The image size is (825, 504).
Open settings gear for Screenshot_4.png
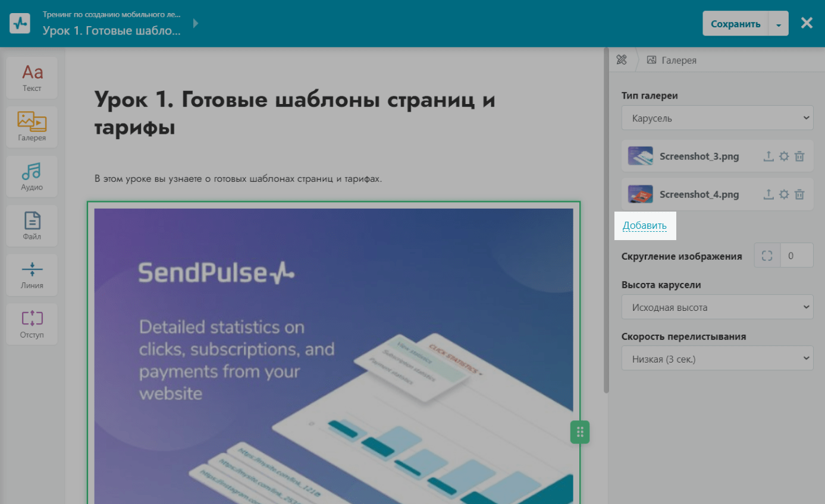pyautogui.click(x=784, y=194)
